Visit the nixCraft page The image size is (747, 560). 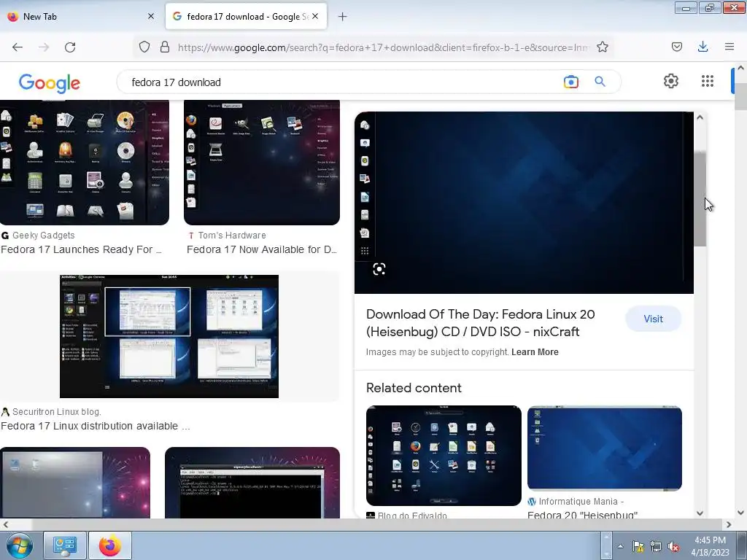(x=653, y=319)
